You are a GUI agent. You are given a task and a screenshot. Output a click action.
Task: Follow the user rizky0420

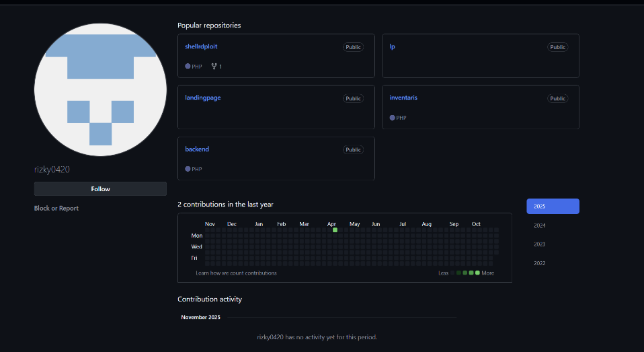click(100, 189)
